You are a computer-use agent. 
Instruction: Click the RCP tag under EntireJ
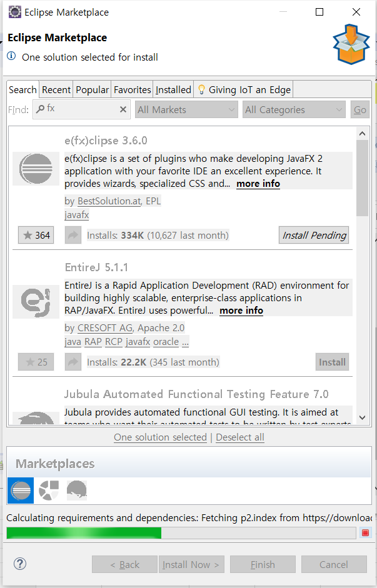(x=114, y=342)
